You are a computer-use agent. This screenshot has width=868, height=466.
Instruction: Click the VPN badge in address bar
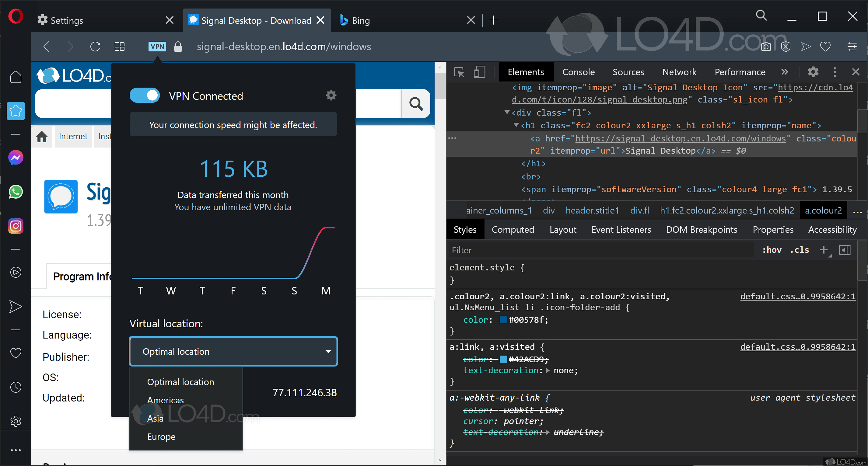[157, 47]
